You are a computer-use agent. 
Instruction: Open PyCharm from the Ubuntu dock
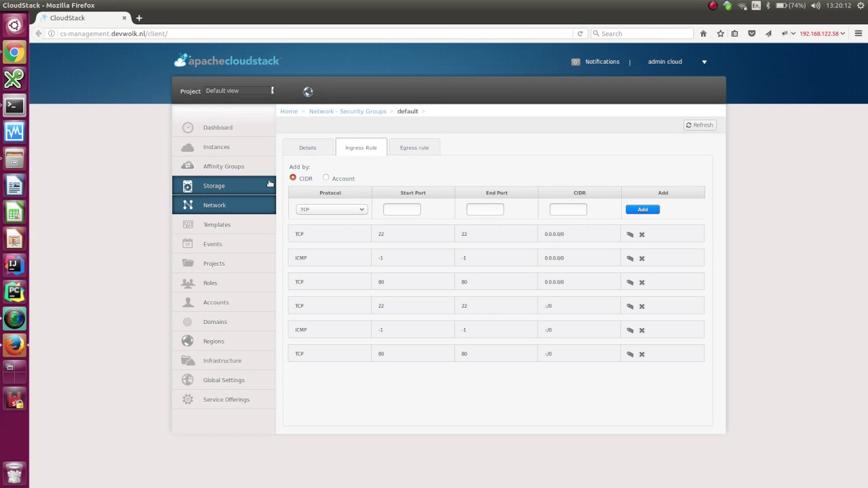14,291
